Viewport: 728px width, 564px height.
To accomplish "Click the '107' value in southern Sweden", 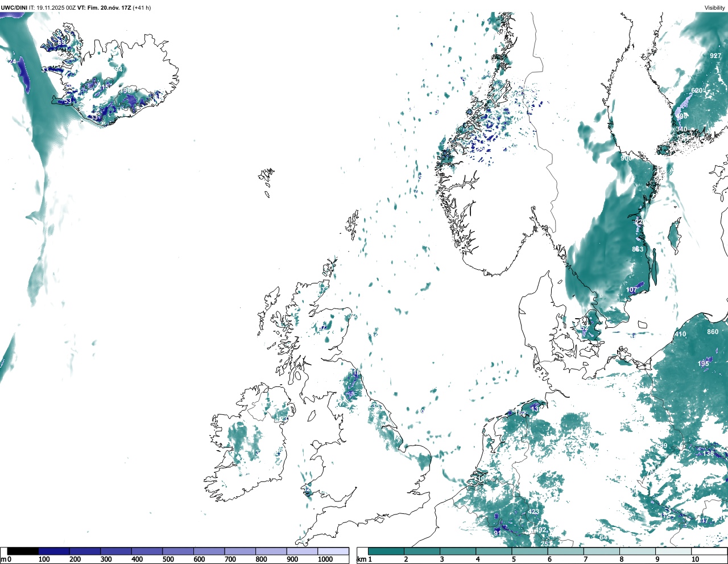I will coord(632,290).
